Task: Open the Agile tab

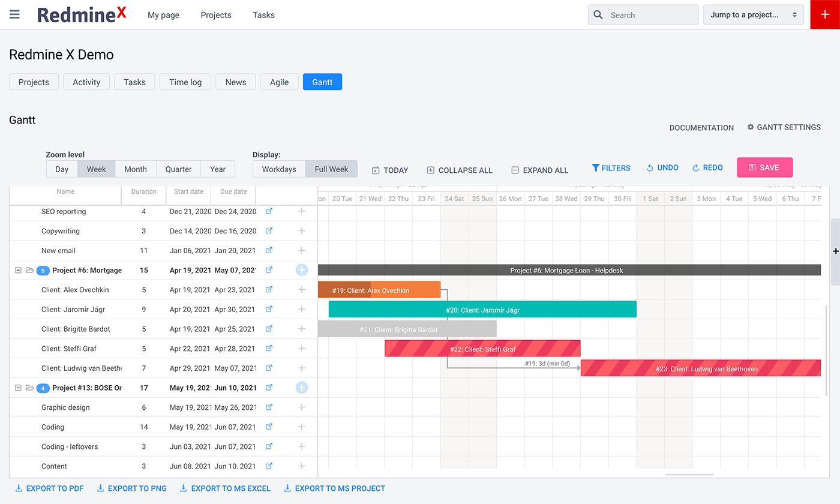Action: [279, 82]
